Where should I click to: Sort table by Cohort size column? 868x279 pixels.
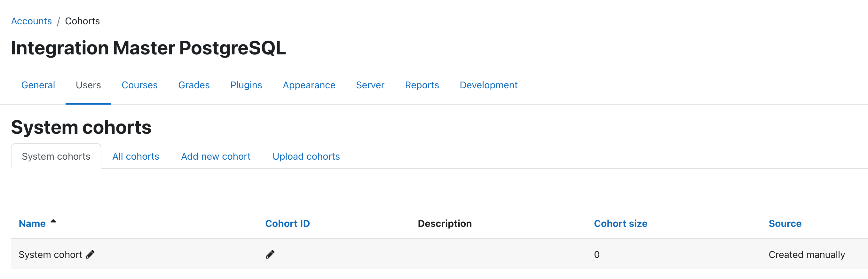pos(620,223)
